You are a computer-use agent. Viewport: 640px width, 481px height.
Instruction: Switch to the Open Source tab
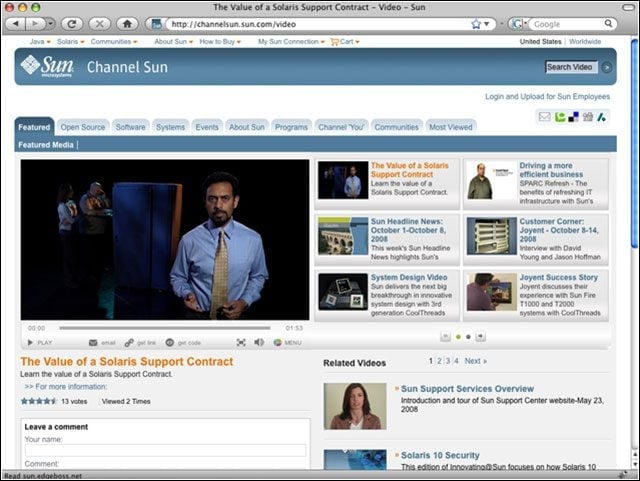(83, 127)
